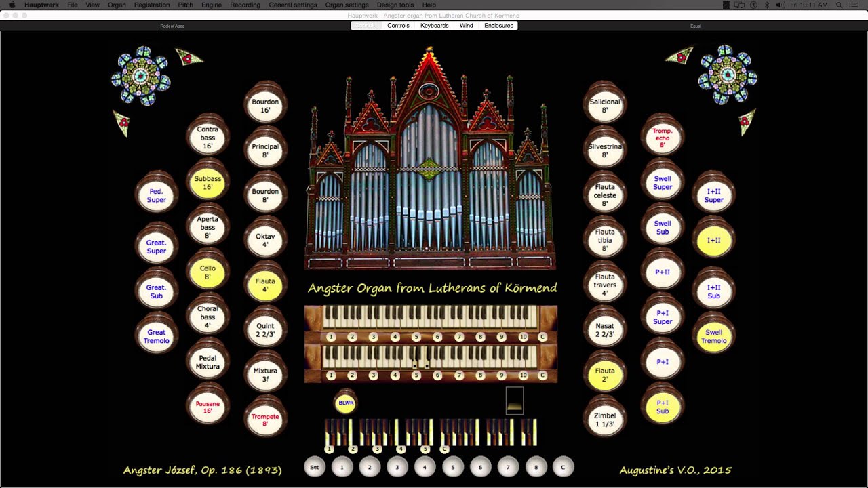This screenshot has height=488, width=868.
Task: Click lower manual piston 10
Action: [523, 375]
